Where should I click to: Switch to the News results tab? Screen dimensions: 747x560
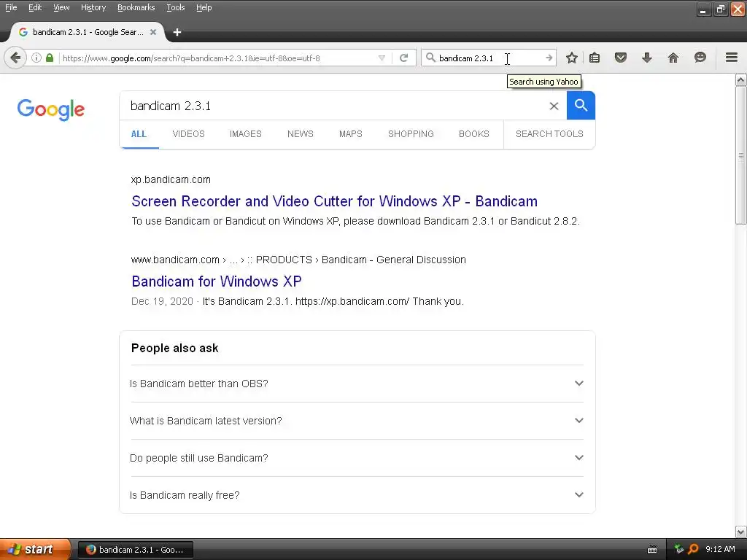click(x=300, y=134)
